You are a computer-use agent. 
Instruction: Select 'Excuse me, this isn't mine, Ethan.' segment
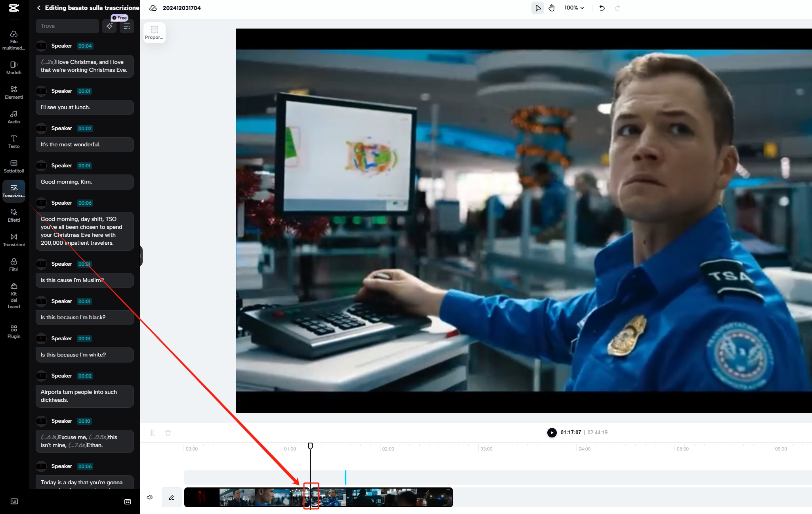point(85,441)
